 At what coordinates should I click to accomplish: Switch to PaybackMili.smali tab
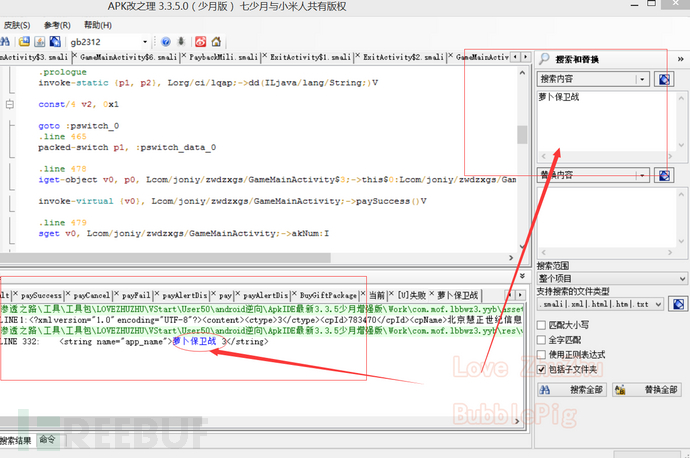point(223,57)
